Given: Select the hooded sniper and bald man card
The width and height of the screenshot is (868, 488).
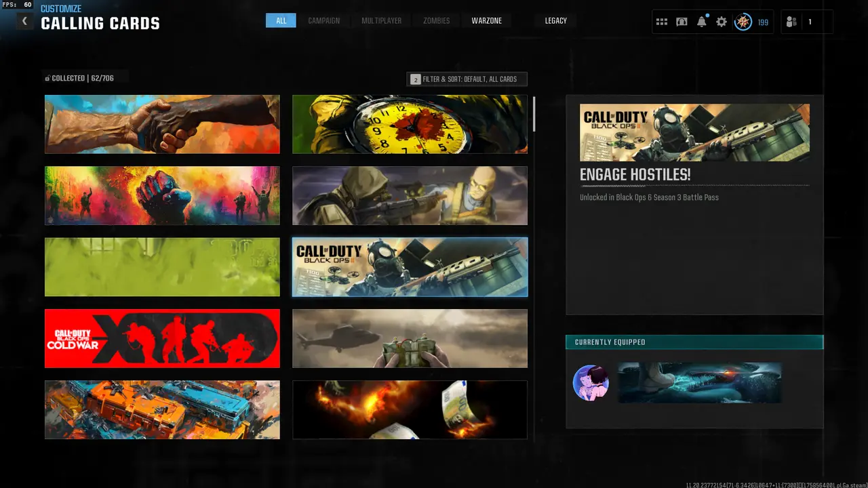Looking at the screenshot, I should click(x=410, y=195).
